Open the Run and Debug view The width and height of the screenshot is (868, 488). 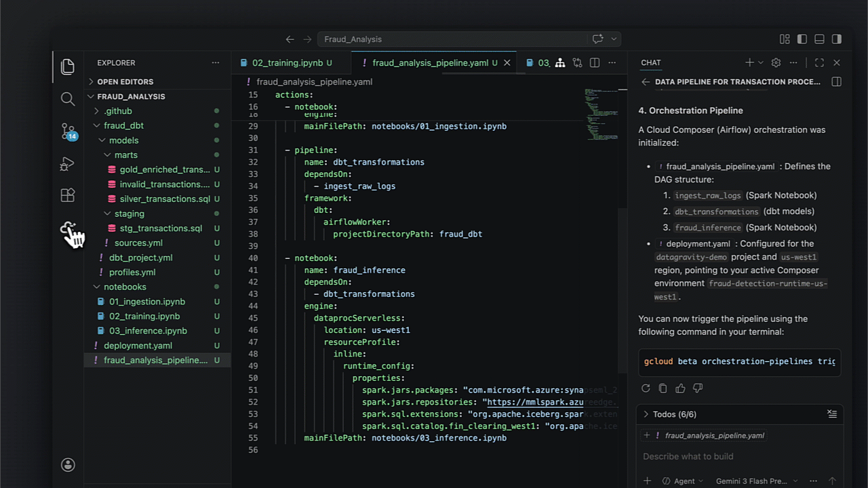coord(67,163)
